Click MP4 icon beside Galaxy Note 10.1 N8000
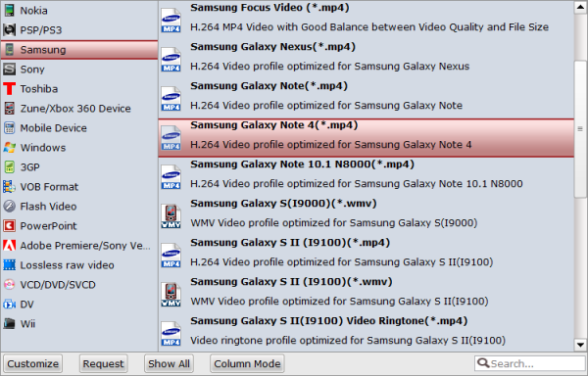588x376 pixels. 171,177
